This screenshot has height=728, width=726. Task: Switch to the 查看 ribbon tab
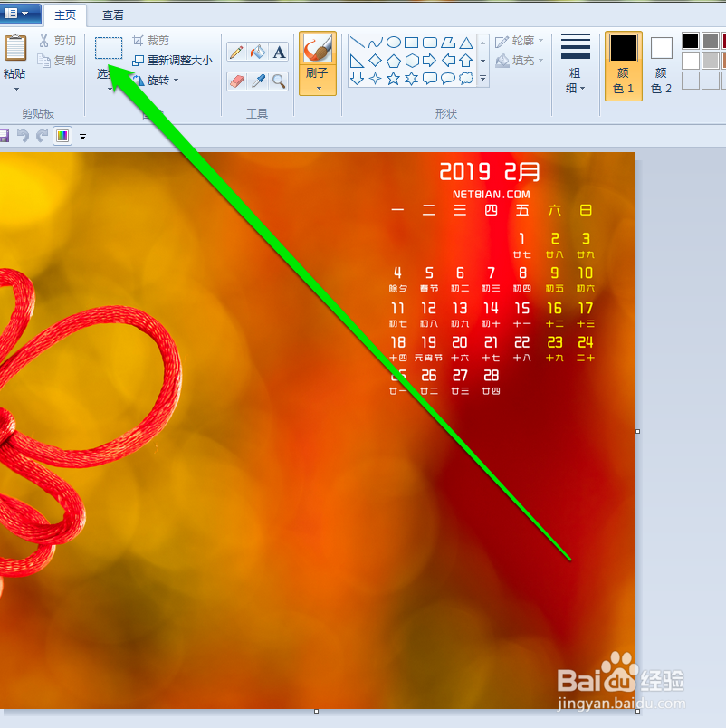pos(113,15)
